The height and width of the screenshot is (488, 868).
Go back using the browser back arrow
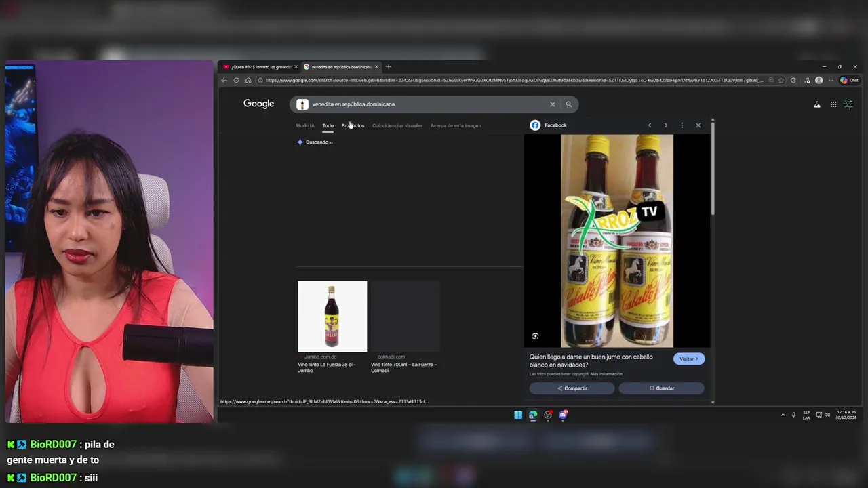click(224, 80)
